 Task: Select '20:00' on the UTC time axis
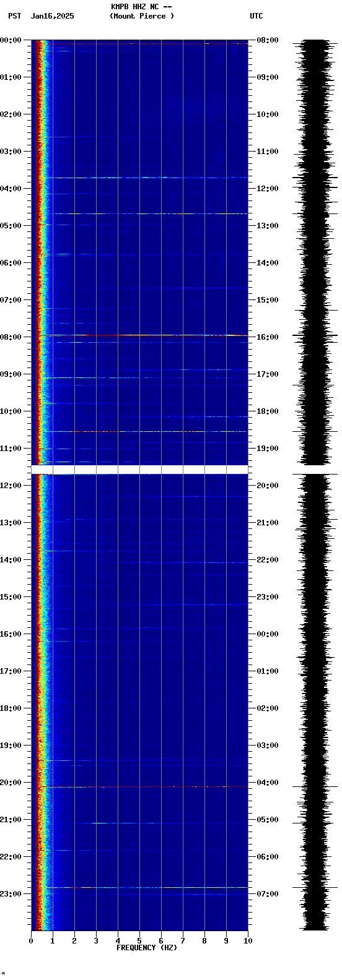pos(268,486)
